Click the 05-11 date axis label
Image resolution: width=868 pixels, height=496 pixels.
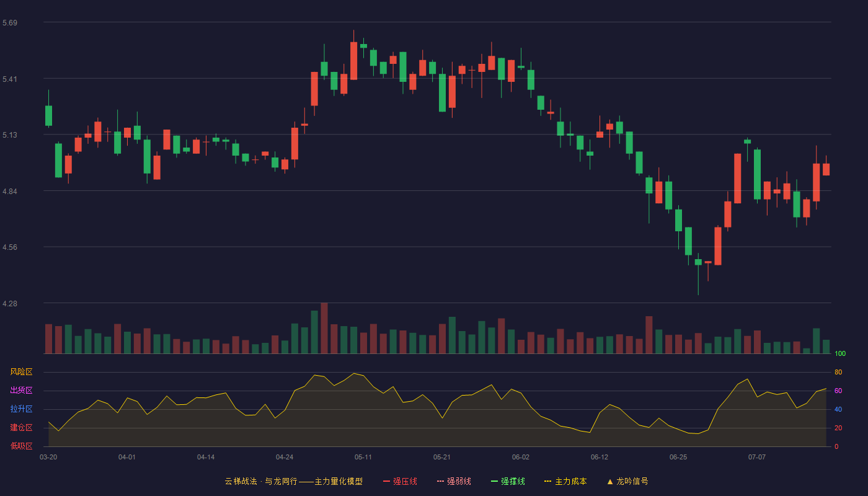pos(363,457)
